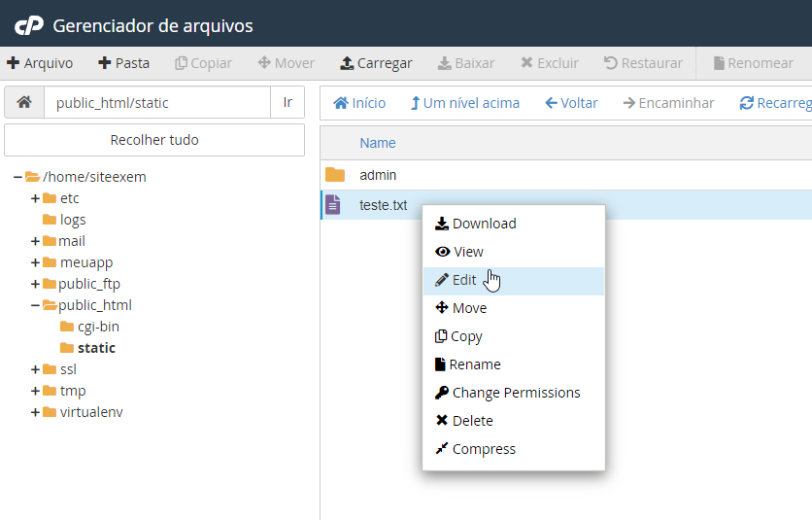Image resolution: width=812 pixels, height=520 pixels.
Task: Select cgi-bin folder in tree
Action: 98,327
